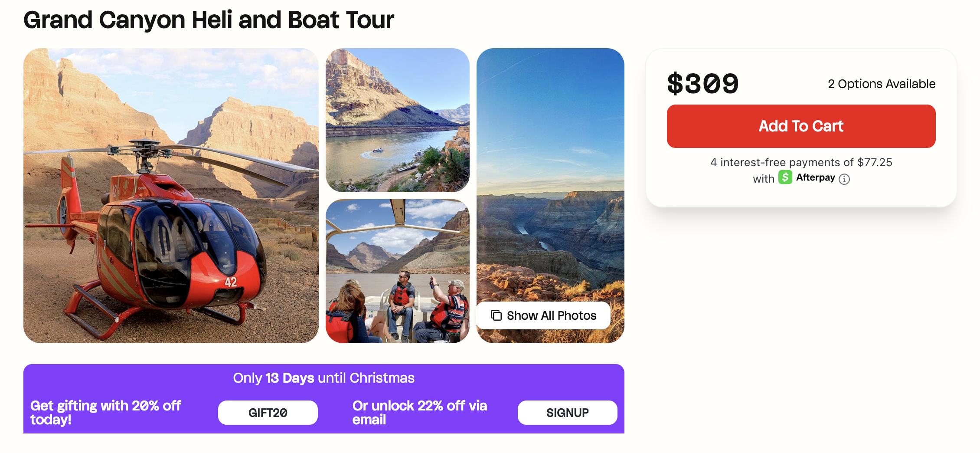Screen dimensions: 980x453
Task: Click the $309 price label
Action: tap(702, 84)
